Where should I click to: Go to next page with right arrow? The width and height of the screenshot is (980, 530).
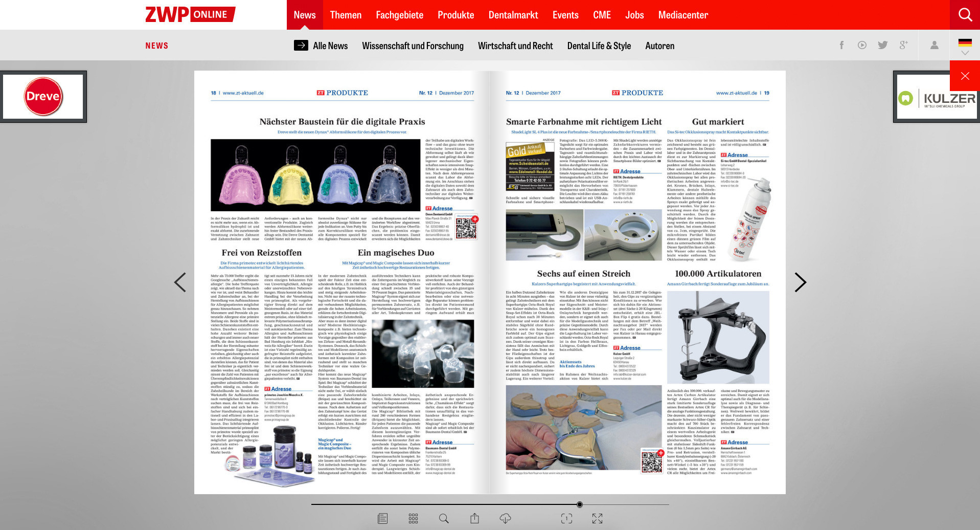pos(800,282)
